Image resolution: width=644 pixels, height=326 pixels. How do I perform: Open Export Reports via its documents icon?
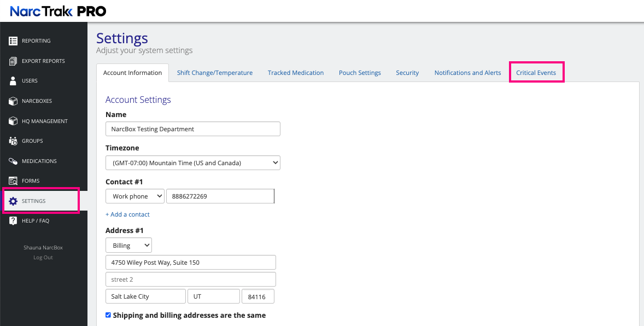pyautogui.click(x=13, y=61)
